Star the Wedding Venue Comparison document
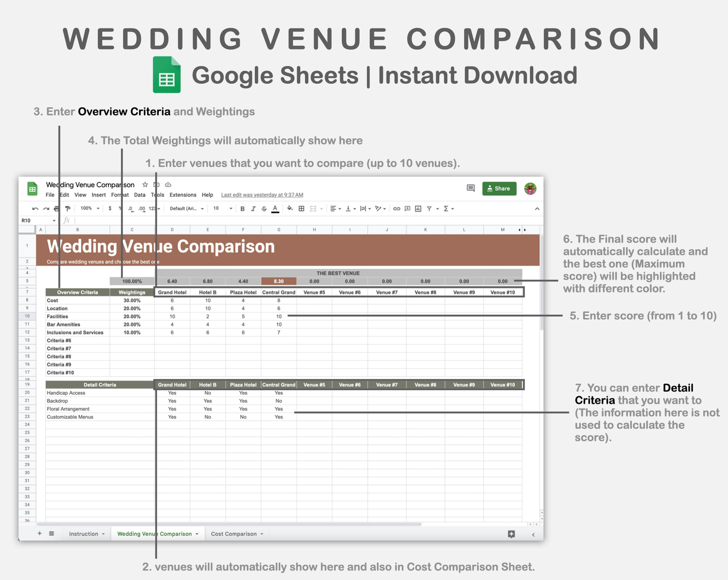 (x=145, y=185)
